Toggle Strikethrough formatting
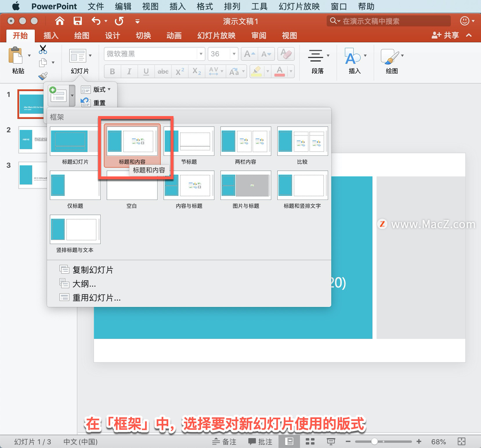 coord(163,71)
